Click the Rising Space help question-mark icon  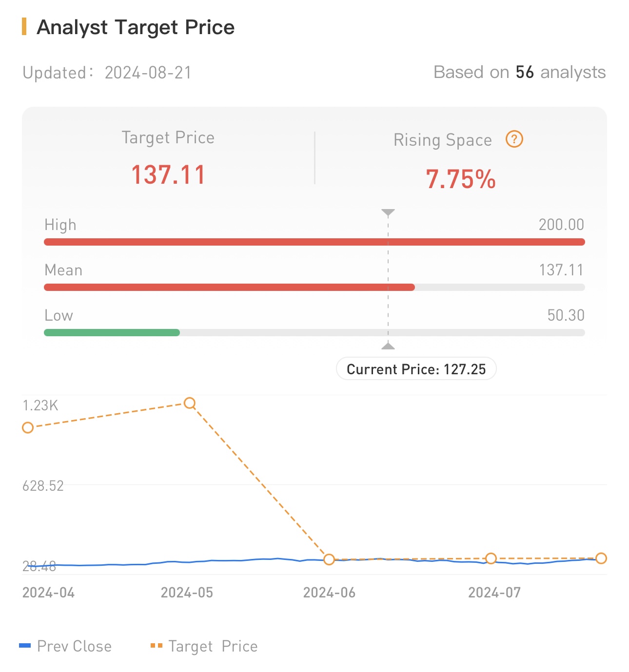tap(514, 139)
